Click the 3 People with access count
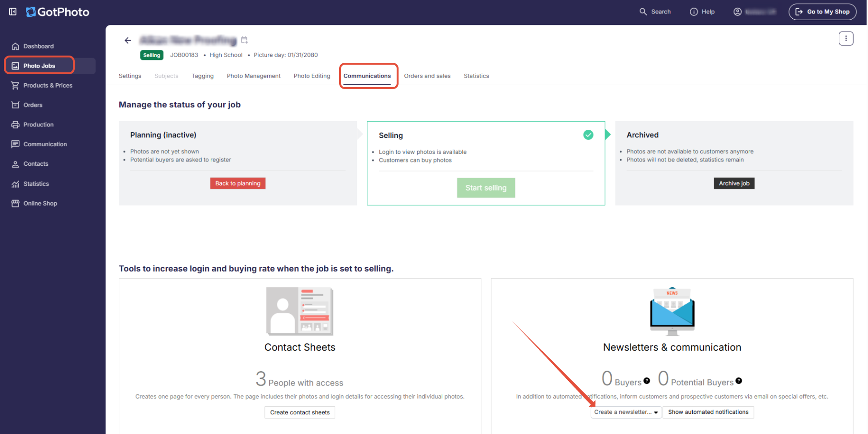The image size is (868, 434). [299, 379]
